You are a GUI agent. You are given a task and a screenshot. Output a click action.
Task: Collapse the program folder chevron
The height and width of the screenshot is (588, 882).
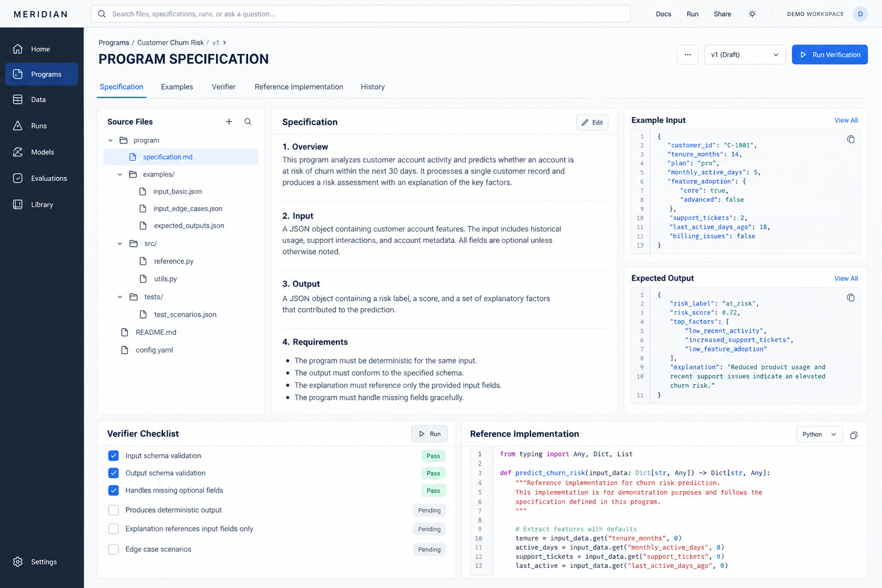pyautogui.click(x=110, y=140)
